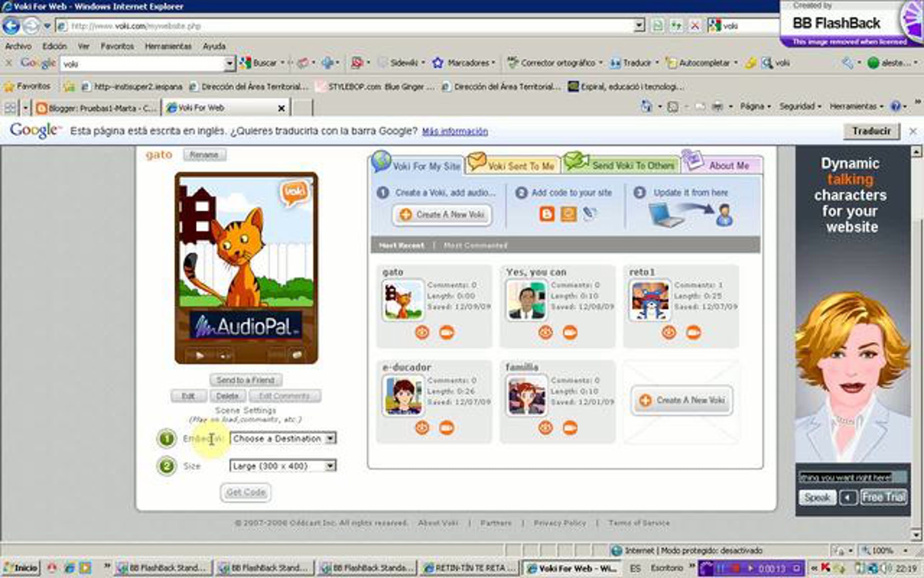Click the Google toolbar search input field

(x=142, y=64)
